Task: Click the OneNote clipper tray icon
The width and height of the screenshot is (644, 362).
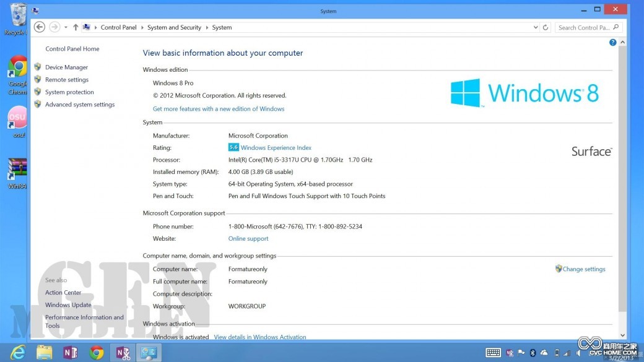Action: click(510, 353)
